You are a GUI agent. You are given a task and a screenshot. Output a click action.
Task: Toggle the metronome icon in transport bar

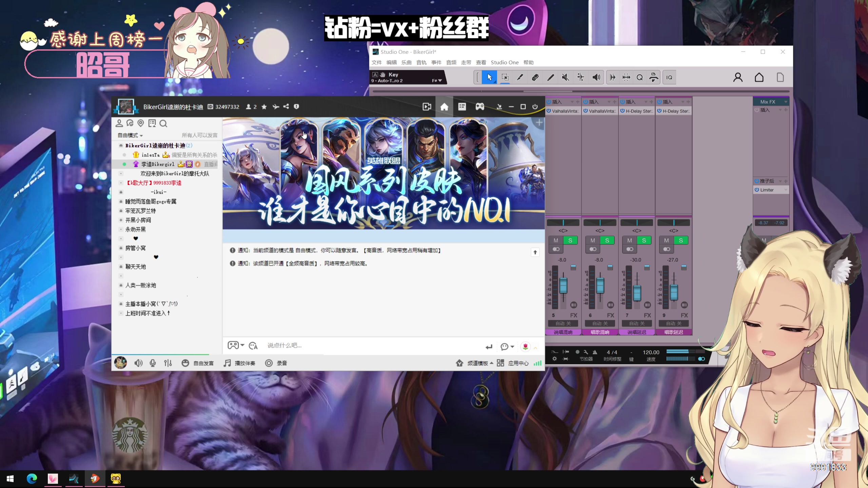pyautogui.click(x=595, y=352)
